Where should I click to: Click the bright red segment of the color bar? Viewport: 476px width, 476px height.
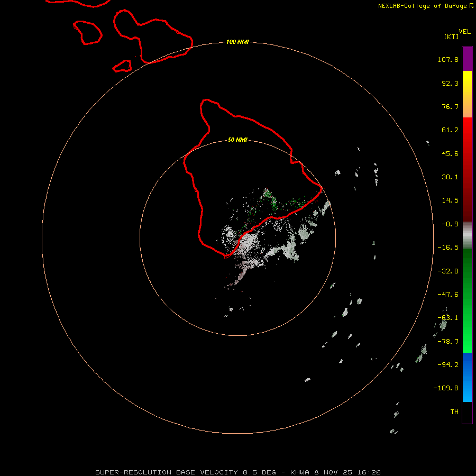coord(467,169)
